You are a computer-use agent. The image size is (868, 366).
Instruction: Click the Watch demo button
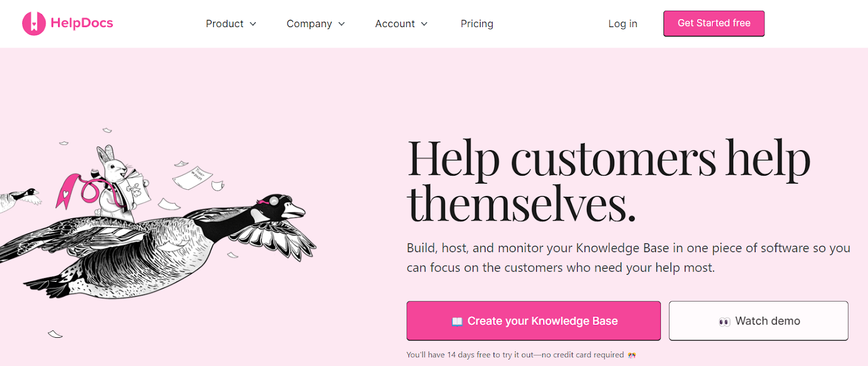pyautogui.click(x=758, y=320)
